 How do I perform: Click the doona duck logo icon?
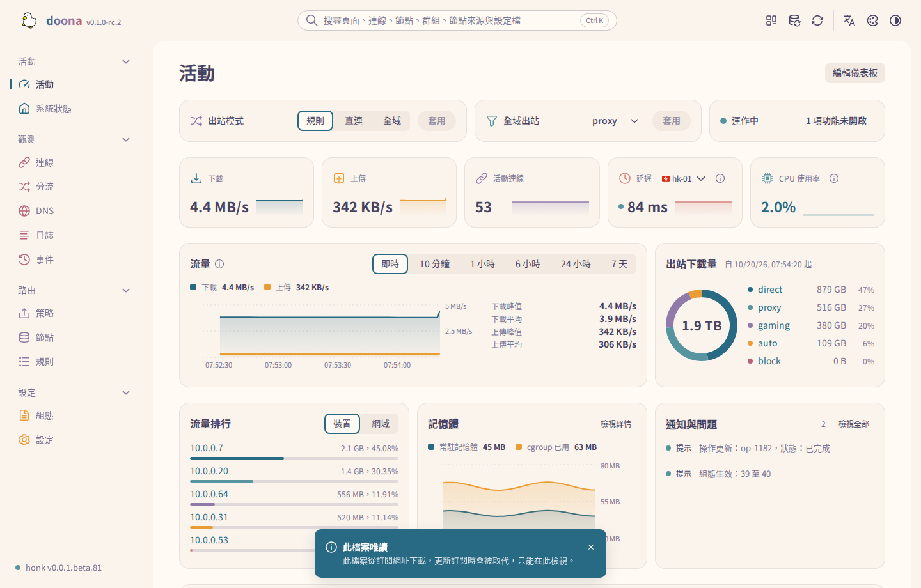coord(29,20)
